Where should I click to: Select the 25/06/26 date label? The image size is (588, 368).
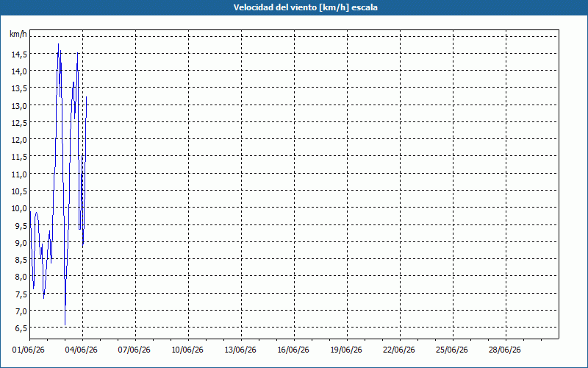(x=452, y=350)
